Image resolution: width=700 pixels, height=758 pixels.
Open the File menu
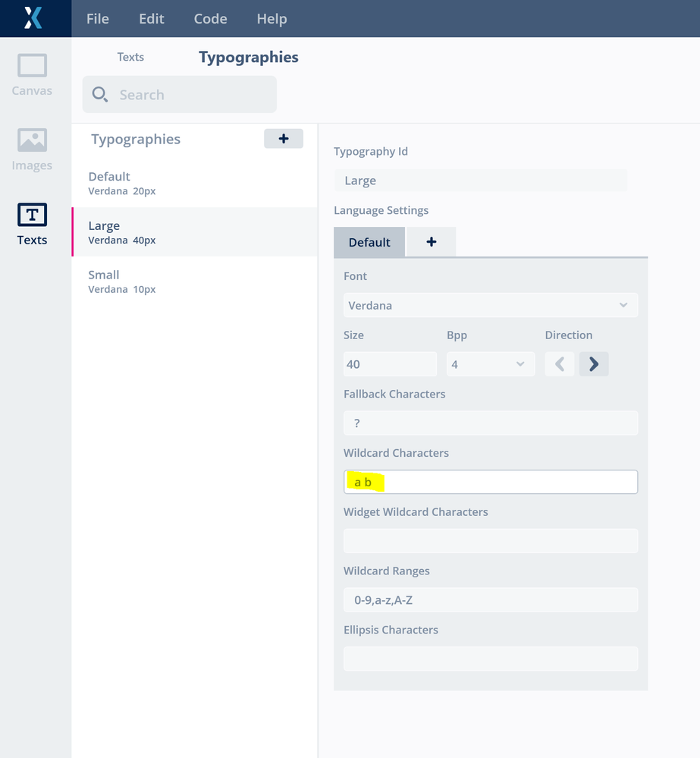coord(98,18)
